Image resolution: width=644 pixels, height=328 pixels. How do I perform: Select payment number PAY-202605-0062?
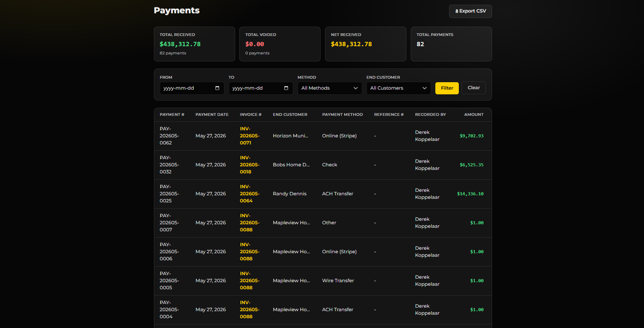(169, 136)
